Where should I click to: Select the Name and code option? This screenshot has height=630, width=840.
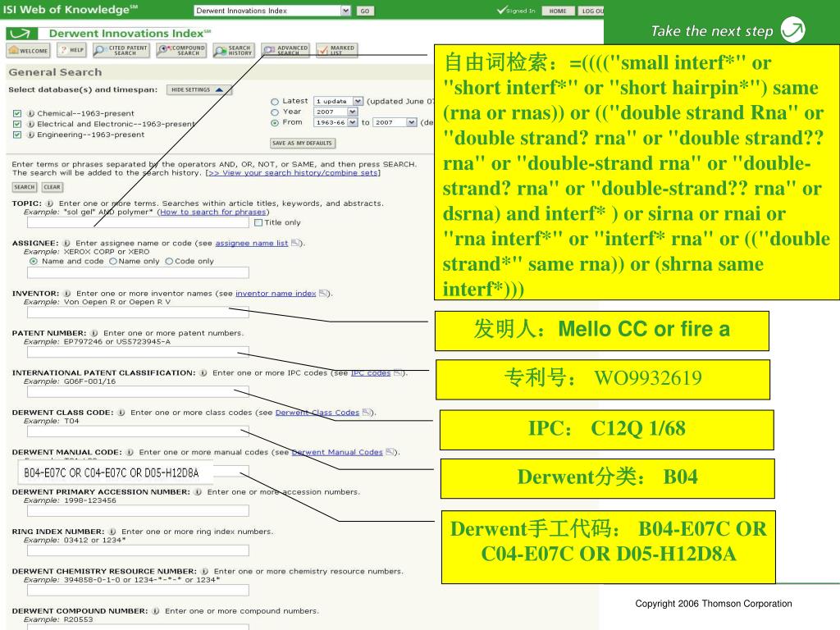[34, 262]
